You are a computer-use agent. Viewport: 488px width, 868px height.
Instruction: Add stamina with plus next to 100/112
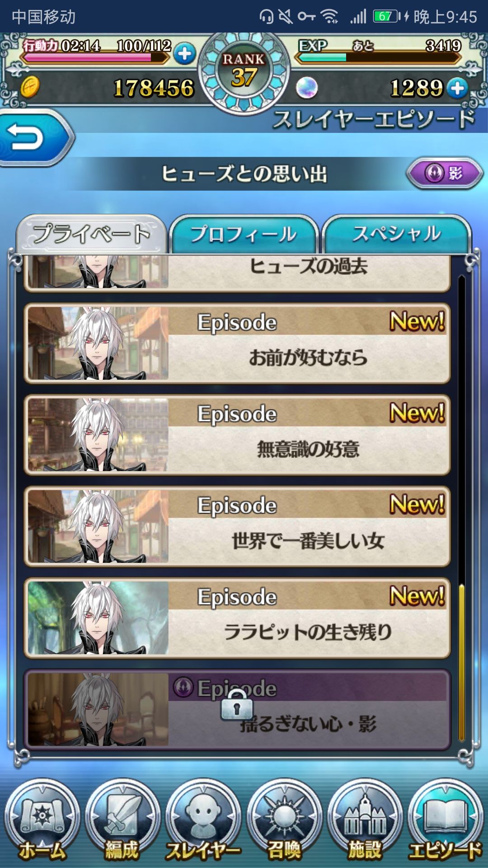point(184,54)
